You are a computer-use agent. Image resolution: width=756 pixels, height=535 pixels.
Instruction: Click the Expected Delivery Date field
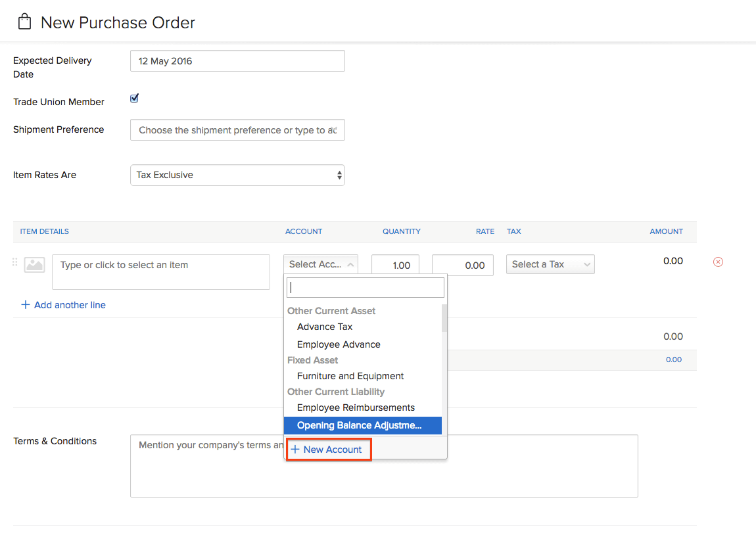pos(237,60)
